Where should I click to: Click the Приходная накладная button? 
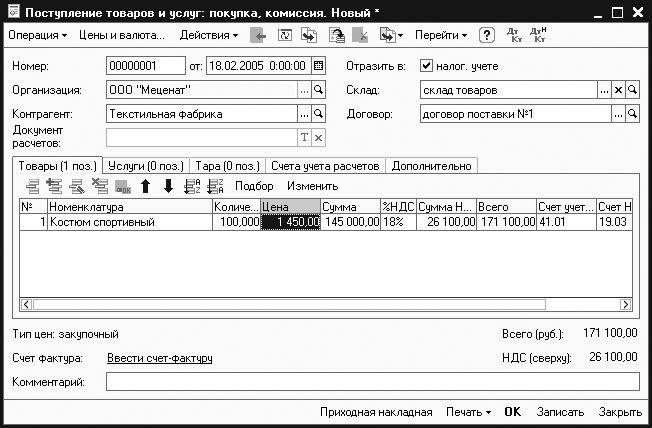[376, 412]
